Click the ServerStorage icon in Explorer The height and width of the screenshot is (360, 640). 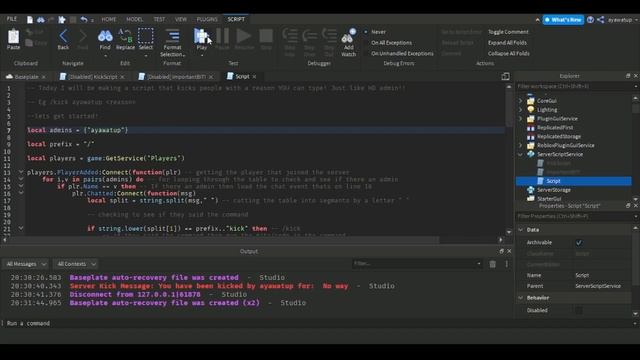[530, 190]
